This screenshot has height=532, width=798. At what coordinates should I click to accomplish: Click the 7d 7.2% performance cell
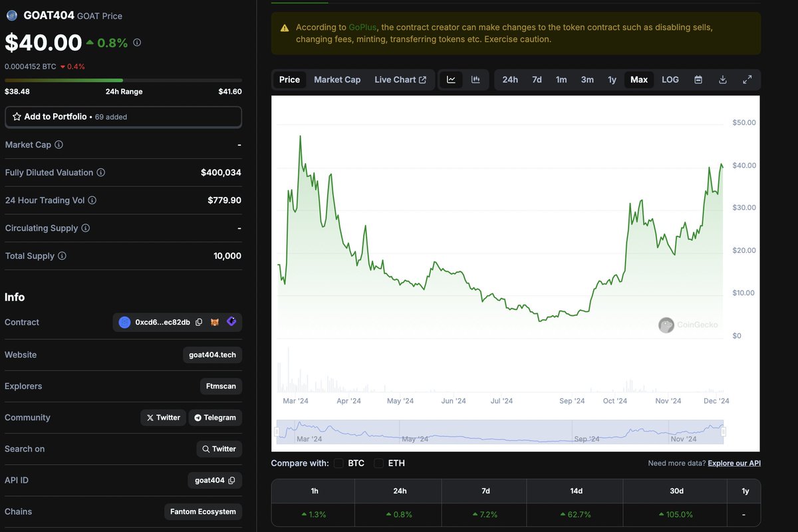pyautogui.click(x=485, y=515)
